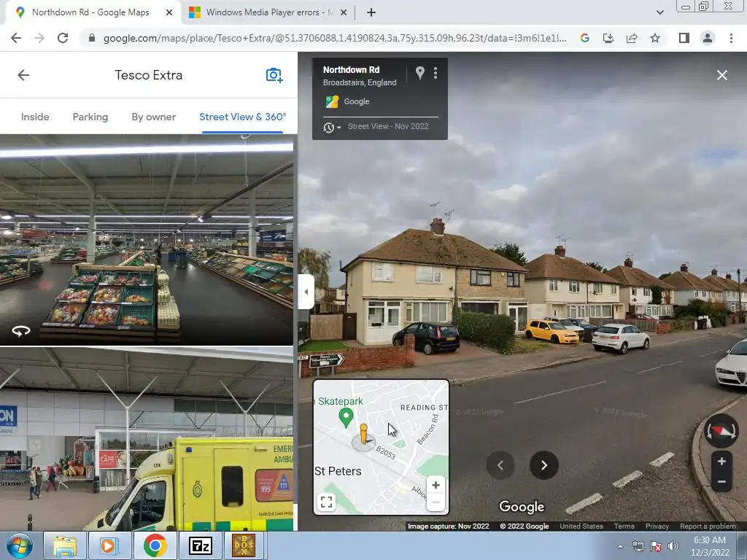The height and width of the screenshot is (560, 747).
Task: Zoom in on the minimap
Action: pyautogui.click(x=436, y=485)
